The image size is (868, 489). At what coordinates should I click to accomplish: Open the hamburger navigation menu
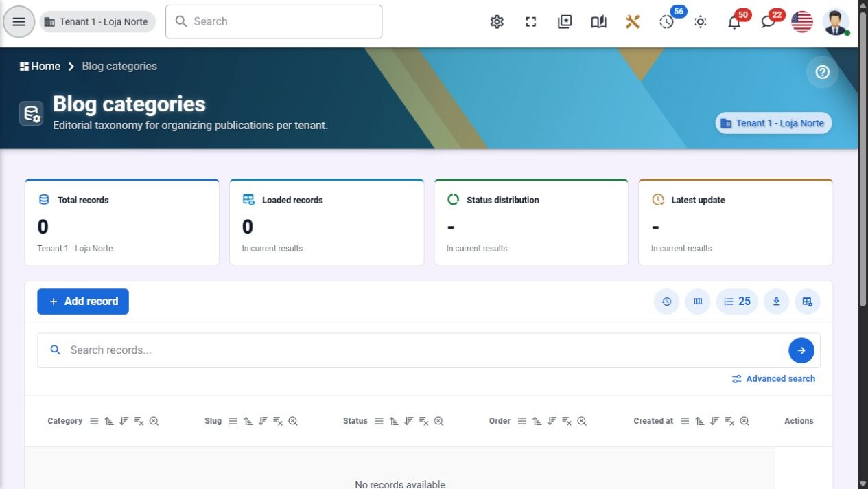point(19,22)
